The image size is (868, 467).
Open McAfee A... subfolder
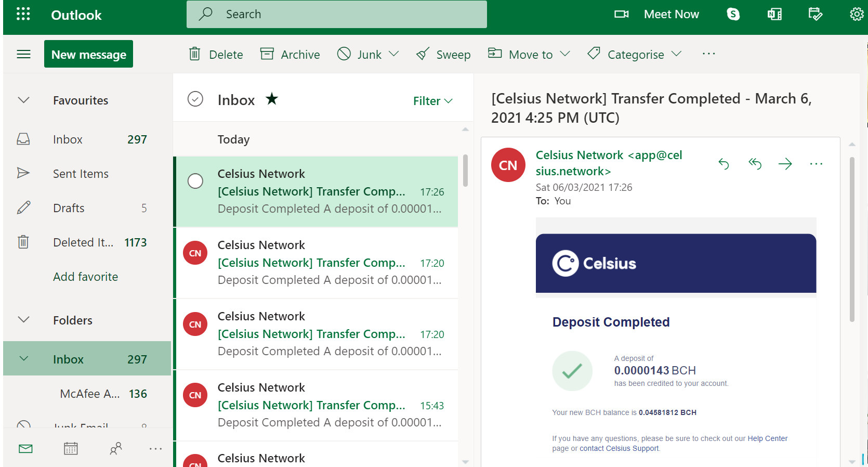pos(87,394)
